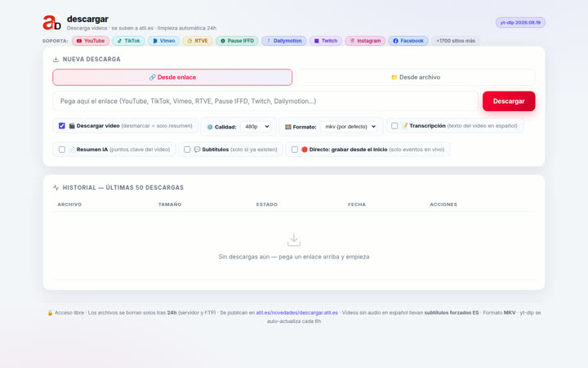Click the film icon next to Formato
The height and width of the screenshot is (368, 588).
288,127
